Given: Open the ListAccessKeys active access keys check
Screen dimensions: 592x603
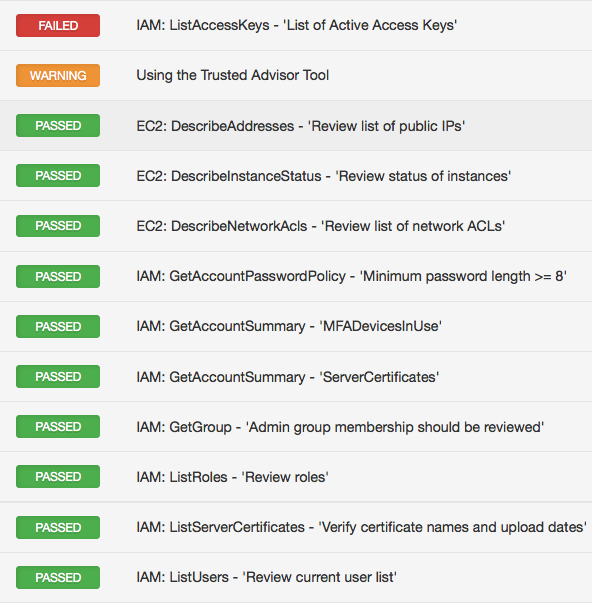Looking at the screenshot, I should click(x=297, y=25).
